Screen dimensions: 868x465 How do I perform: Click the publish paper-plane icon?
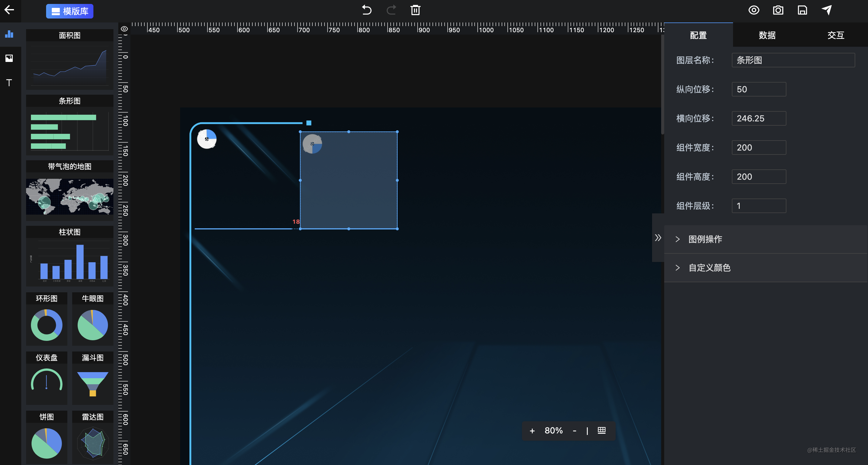(x=826, y=10)
